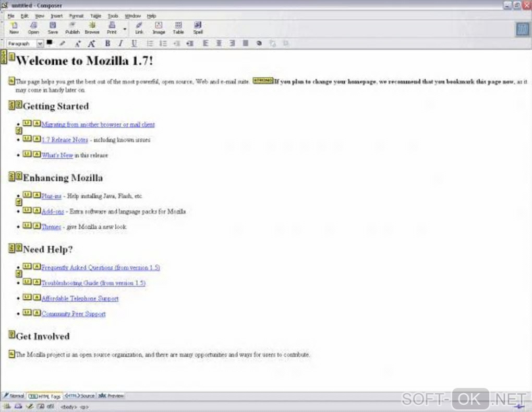Open Address Book status bar icon
The width and height of the screenshot is (532, 412).
click(40, 407)
